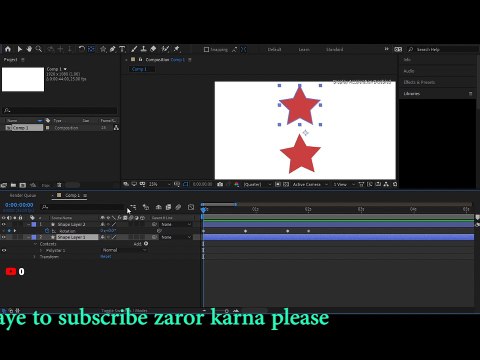This screenshot has height=360, width=480.
Task: Select the Roto Brush tool
Action: [165, 49]
